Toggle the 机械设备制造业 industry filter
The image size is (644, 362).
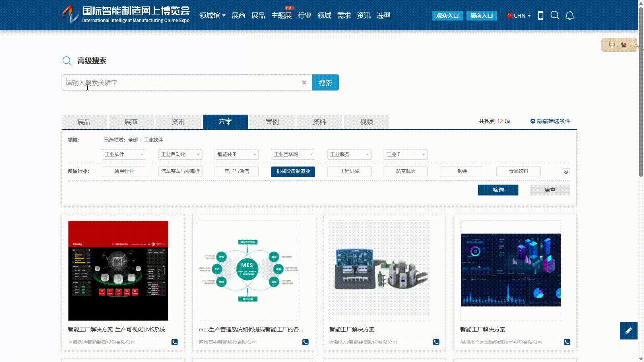[x=293, y=171]
